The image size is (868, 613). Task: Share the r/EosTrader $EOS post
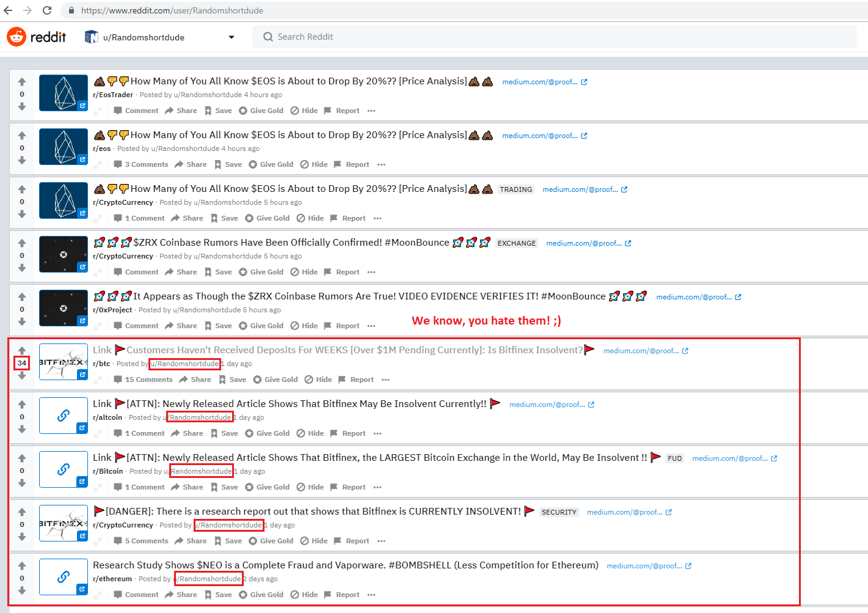[181, 111]
